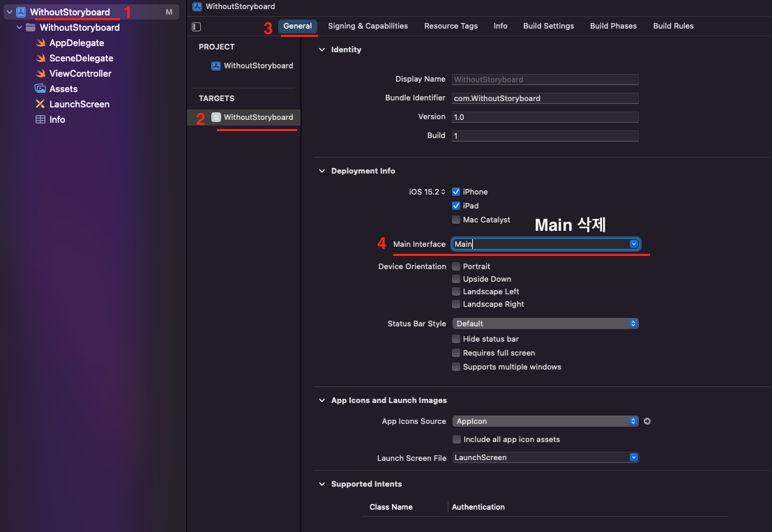Click the WithoutStoryboard project icon in navigator
Viewport: 772px width, 532px height.
coord(21,12)
